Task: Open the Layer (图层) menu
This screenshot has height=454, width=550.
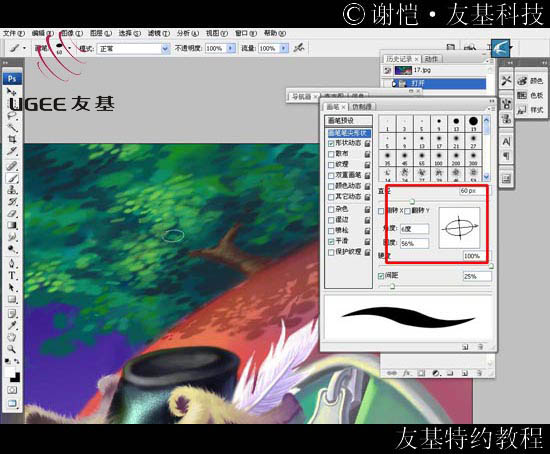Action: tap(101, 33)
